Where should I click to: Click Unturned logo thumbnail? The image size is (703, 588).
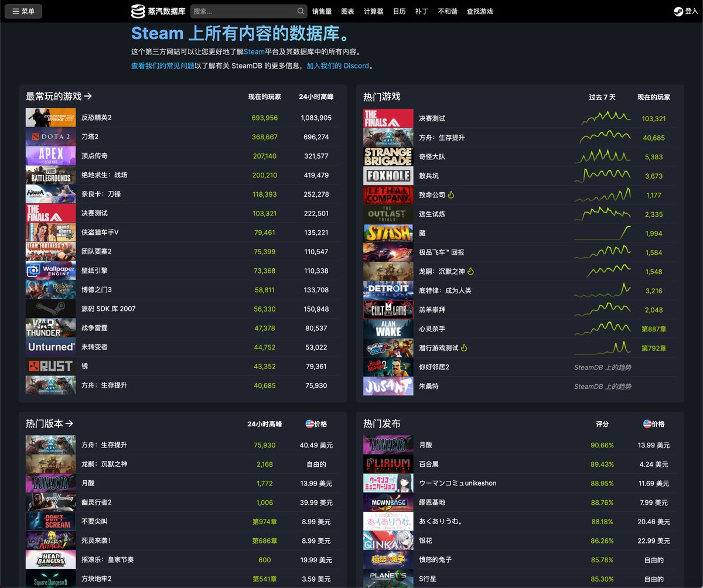[x=51, y=347]
